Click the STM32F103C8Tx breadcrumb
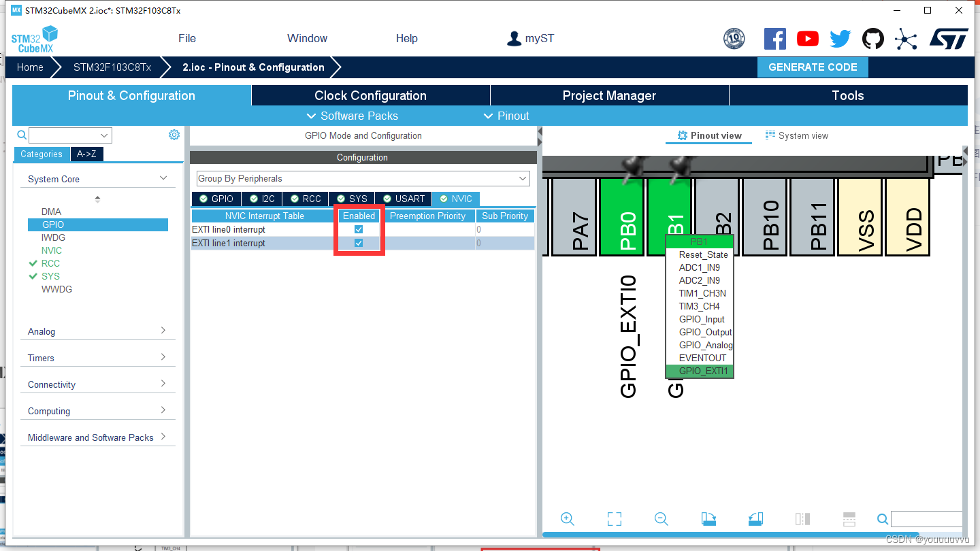The image size is (980, 551). (x=112, y=67)
